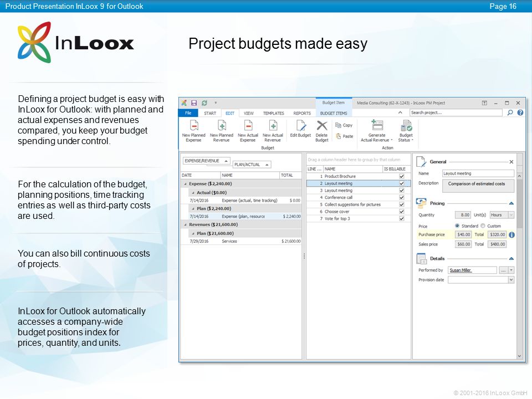The image size is (532, 399).
Task: Collapse the Details section
Action: 511,259
